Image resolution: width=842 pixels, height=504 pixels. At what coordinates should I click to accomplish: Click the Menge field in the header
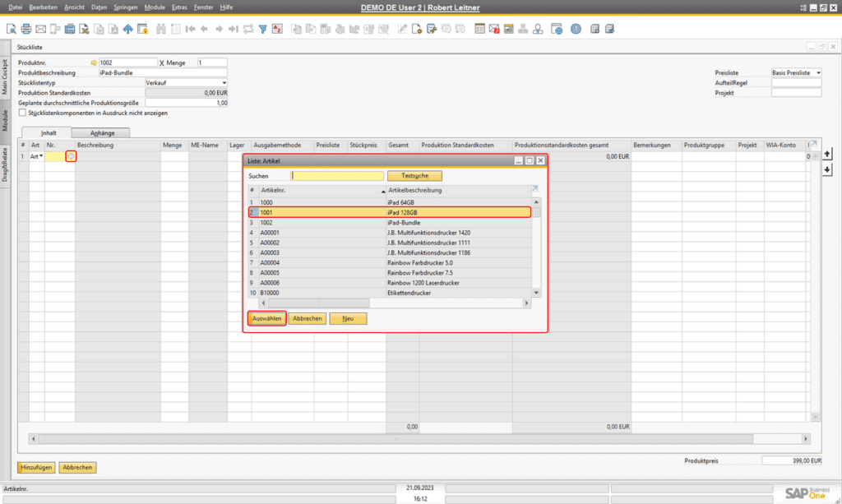[212, 62]
